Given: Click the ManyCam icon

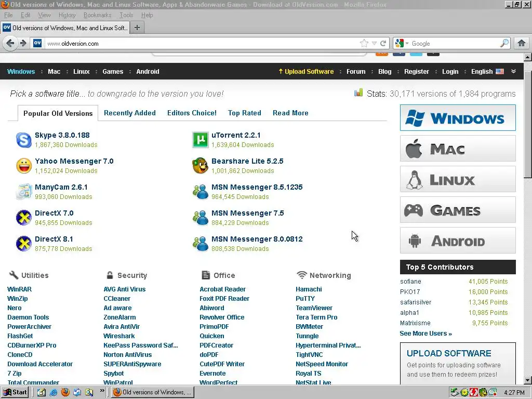Looking at the screenshot, I should pos(24,192).
